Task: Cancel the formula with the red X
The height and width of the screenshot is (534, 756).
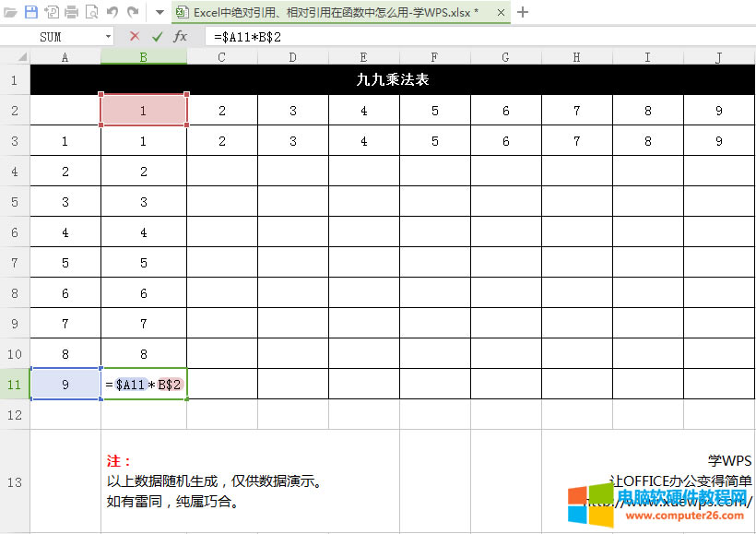Action: [135, 36]
